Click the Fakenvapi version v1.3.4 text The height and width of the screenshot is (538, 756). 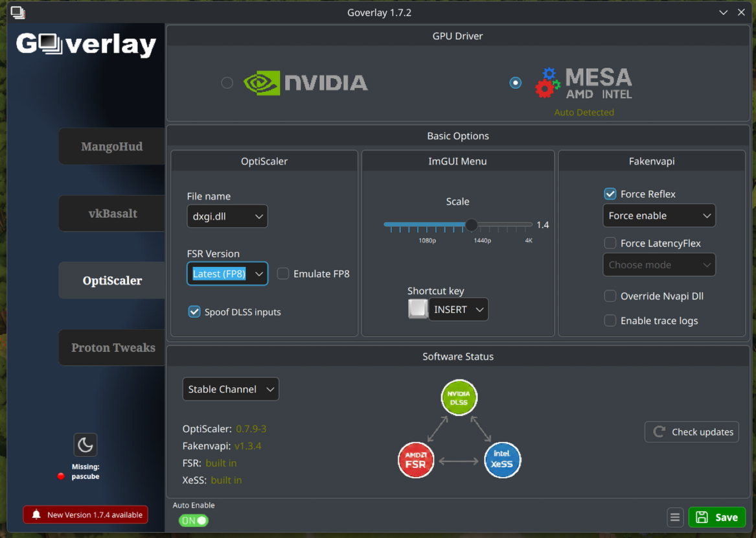coord(248,446)
